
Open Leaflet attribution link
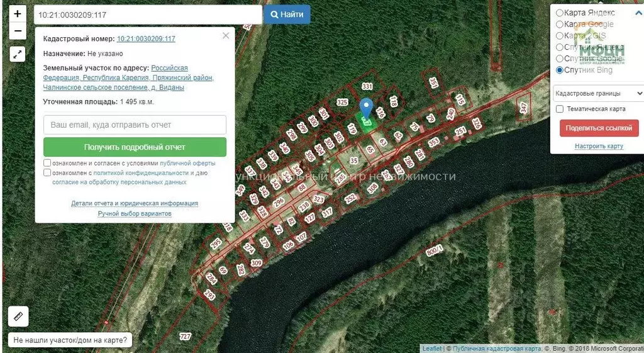click(x=432, y=349)
